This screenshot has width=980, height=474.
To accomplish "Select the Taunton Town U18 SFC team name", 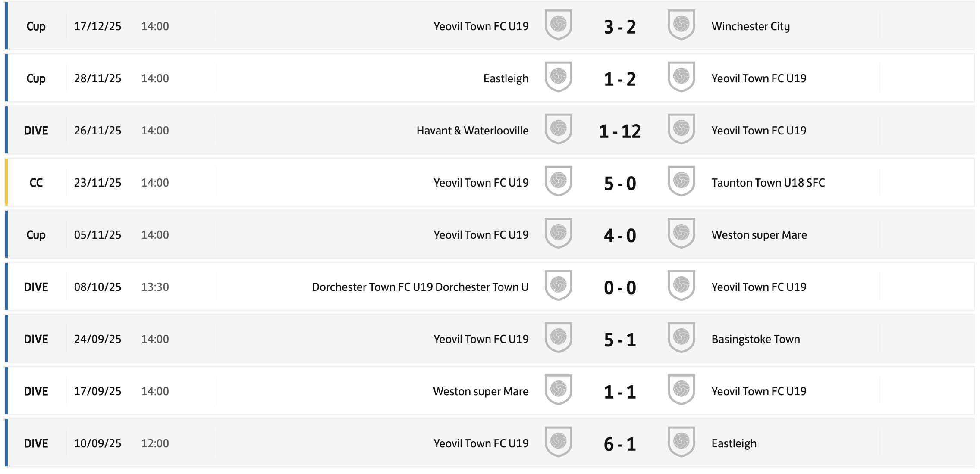I will coord(768,183).
